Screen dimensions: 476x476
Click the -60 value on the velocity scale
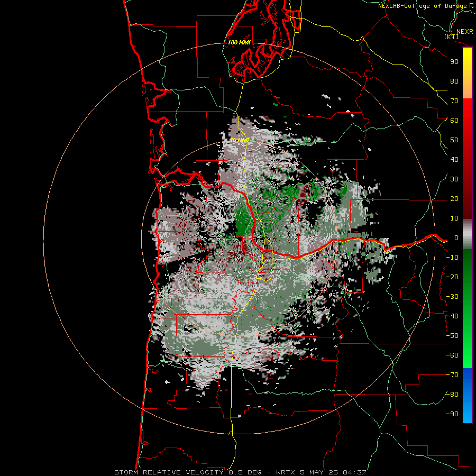tap(452, 355)
